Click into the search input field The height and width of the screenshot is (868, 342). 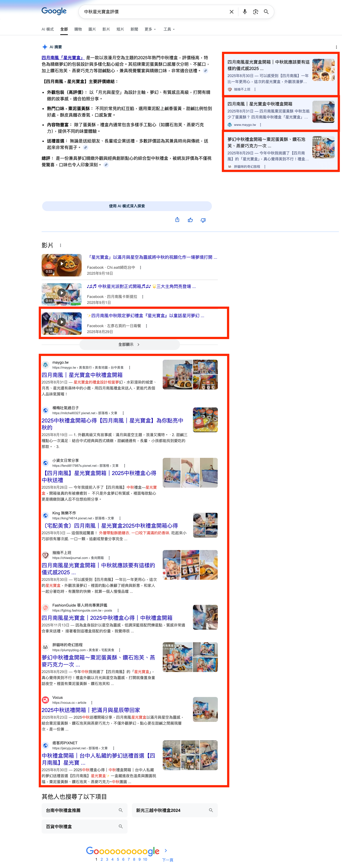click(x=153, y=12)
